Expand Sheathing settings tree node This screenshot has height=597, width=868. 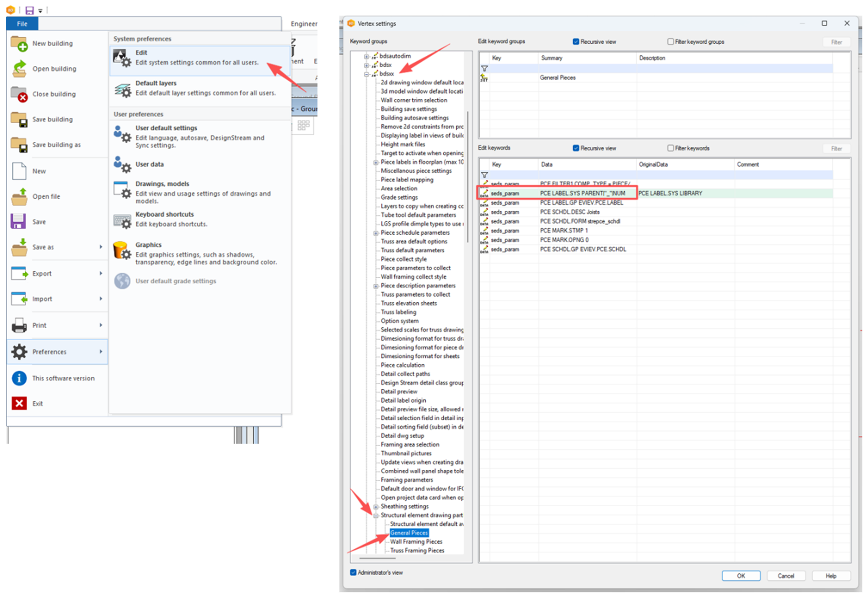pos(376,507)
